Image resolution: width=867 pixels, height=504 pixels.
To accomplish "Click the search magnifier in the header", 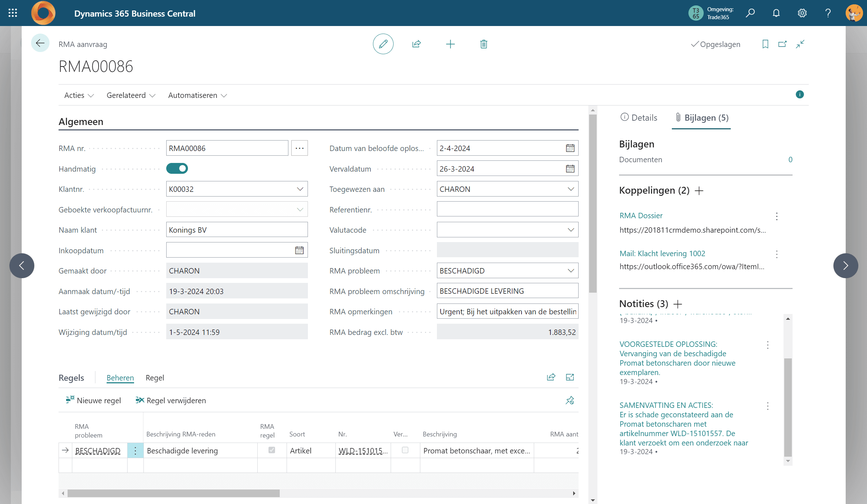I will point(750,13).
